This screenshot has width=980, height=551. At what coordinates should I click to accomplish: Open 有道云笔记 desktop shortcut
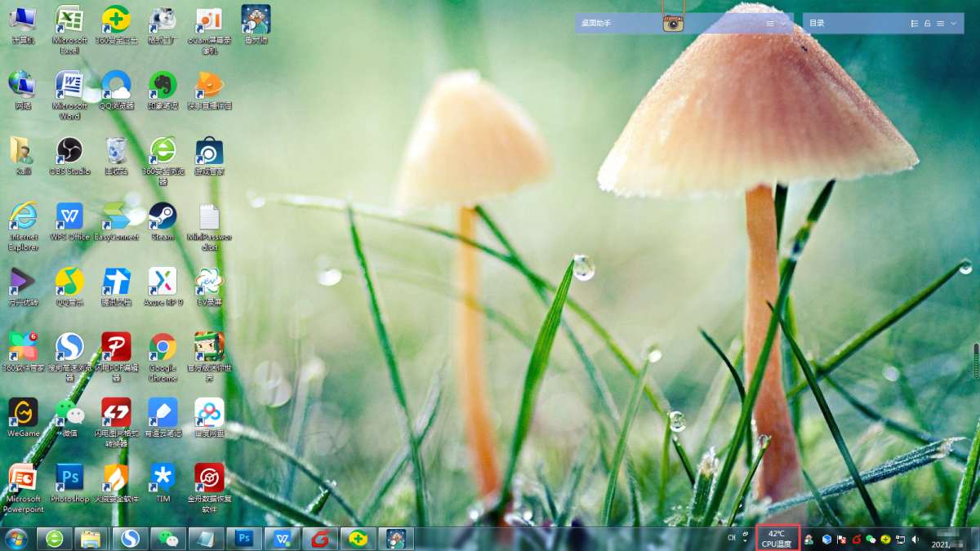[x=163, y=418]
